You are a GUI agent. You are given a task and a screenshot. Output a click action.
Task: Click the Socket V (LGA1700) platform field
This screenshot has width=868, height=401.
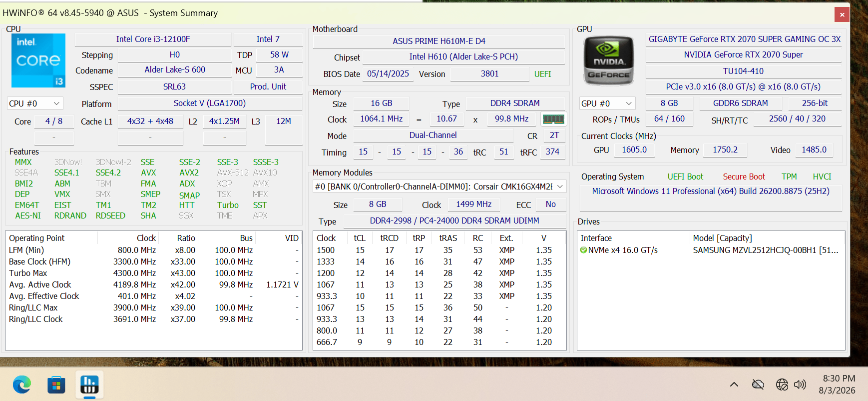(210, 103)
